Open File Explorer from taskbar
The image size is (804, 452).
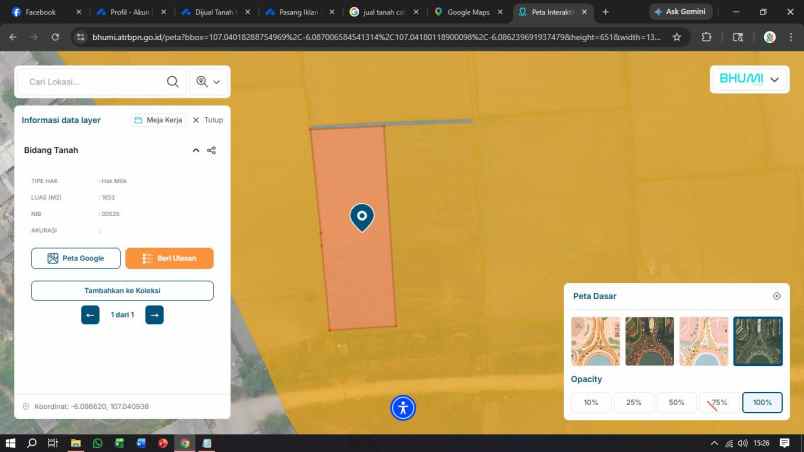click(76, 443)
